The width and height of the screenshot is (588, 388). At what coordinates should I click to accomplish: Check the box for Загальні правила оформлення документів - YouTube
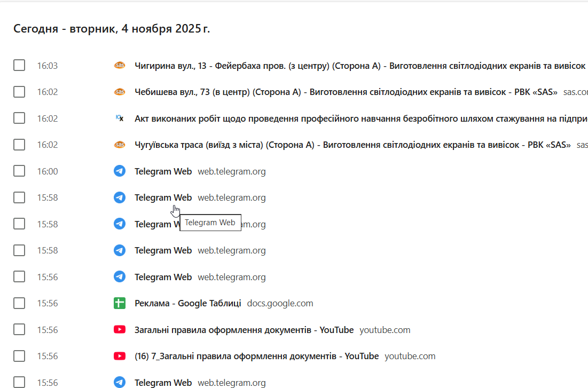click(19, 329)
